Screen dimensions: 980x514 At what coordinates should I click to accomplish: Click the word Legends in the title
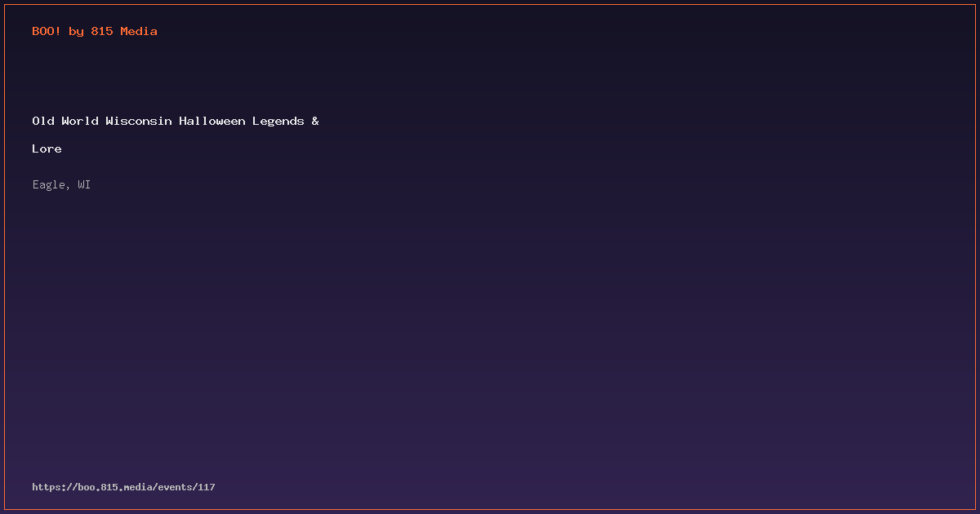(x=278, y=122)
